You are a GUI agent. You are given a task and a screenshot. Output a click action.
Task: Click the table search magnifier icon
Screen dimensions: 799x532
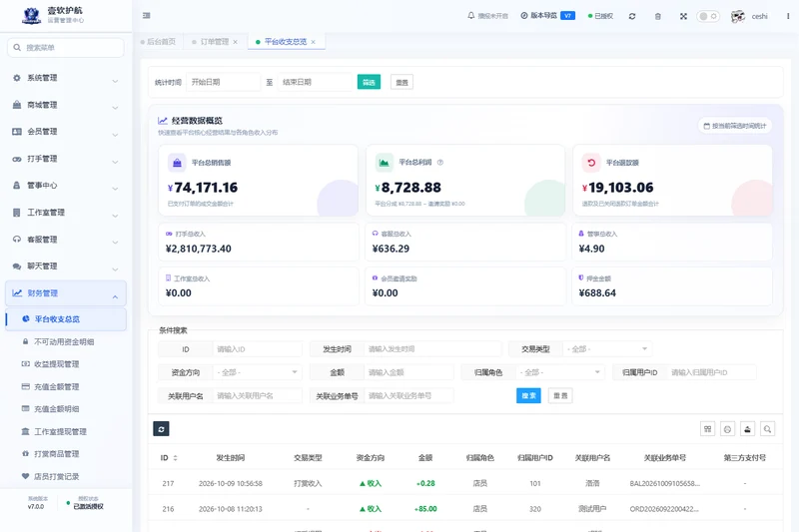(x=767, y=429)
